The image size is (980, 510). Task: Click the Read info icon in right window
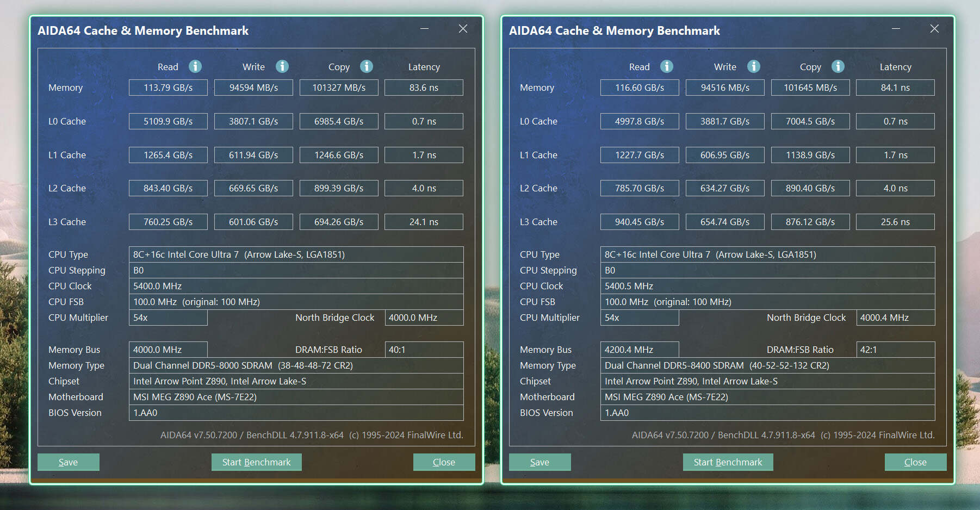click(x=667, y=66)
